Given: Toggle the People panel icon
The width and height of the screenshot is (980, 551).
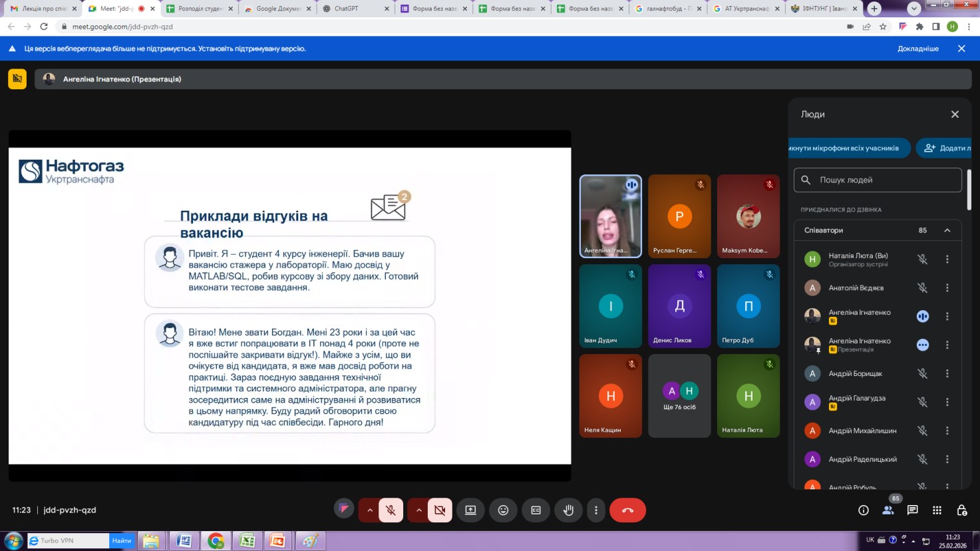Looking at the screenshot, I should pyautogui.click(x=888, y=510).
